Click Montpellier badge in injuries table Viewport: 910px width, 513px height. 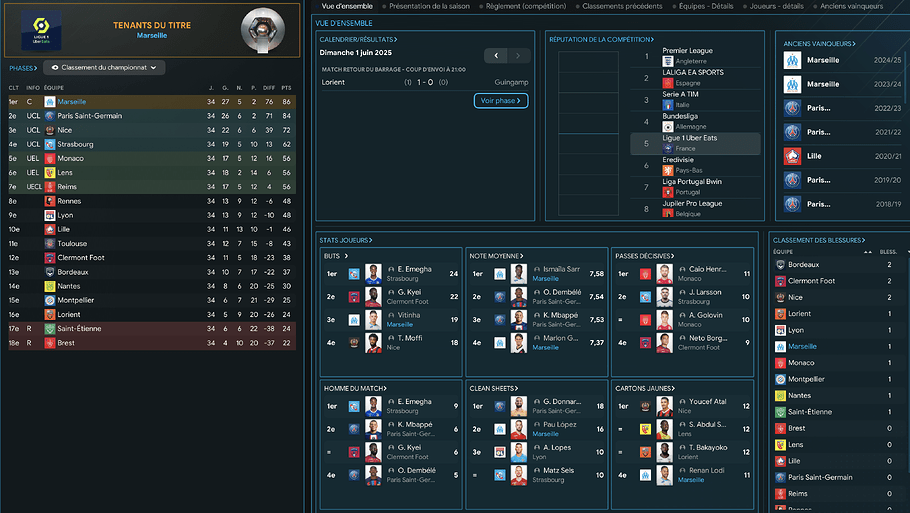pos(781,380)
